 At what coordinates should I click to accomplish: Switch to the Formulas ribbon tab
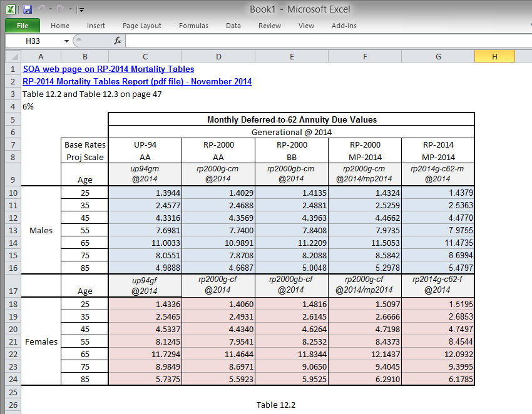(x=193, y=26)
